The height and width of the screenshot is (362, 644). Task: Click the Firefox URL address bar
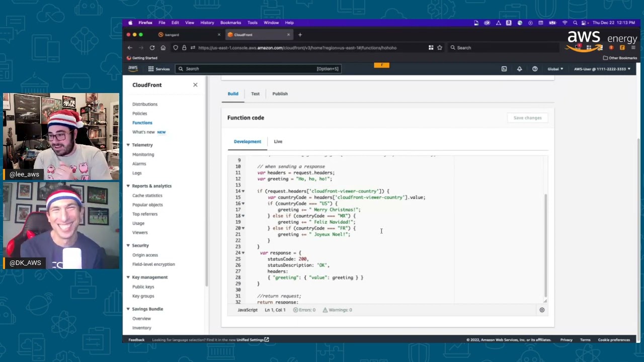click(x=297, y=48)
